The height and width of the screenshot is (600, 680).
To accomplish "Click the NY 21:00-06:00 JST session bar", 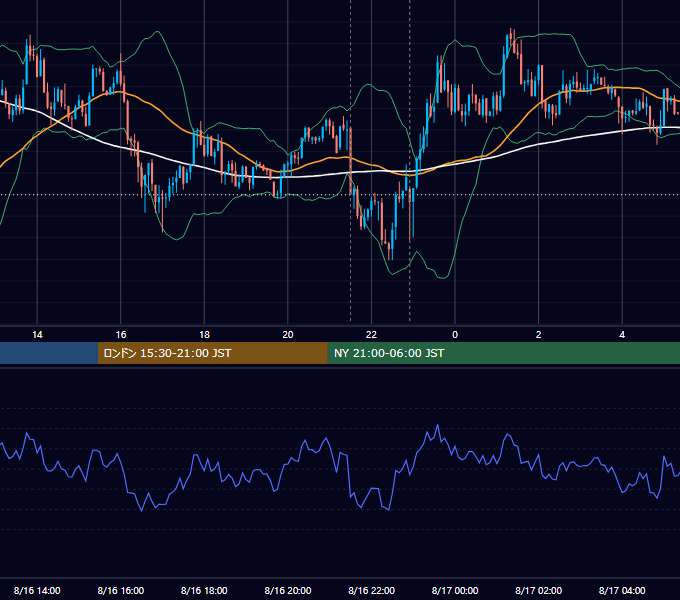I will [503, 353].
